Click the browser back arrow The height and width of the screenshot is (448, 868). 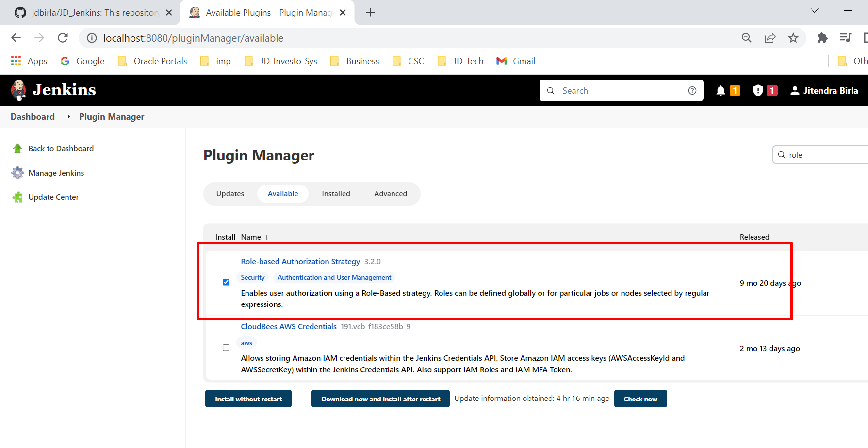coord(16,38)
